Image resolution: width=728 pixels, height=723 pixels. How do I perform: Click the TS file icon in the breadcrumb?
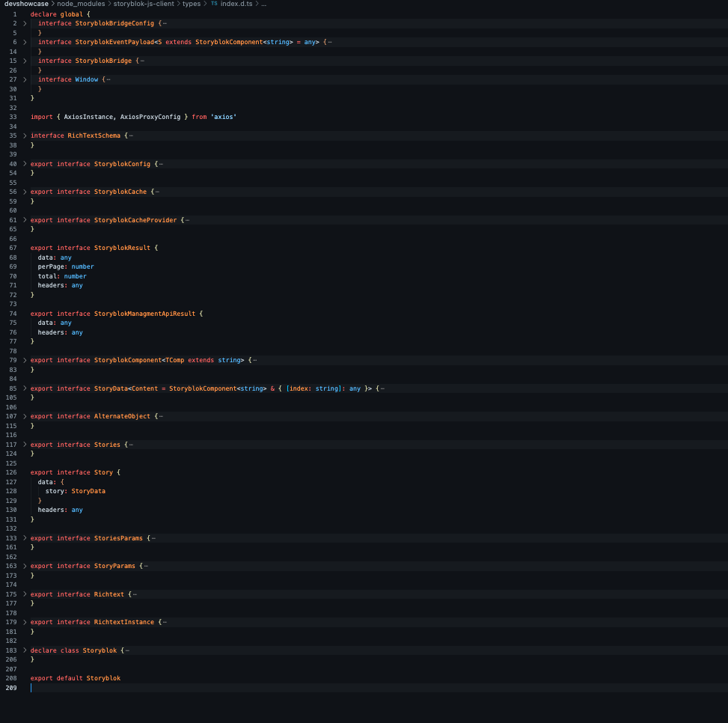(x=214, y=4)
